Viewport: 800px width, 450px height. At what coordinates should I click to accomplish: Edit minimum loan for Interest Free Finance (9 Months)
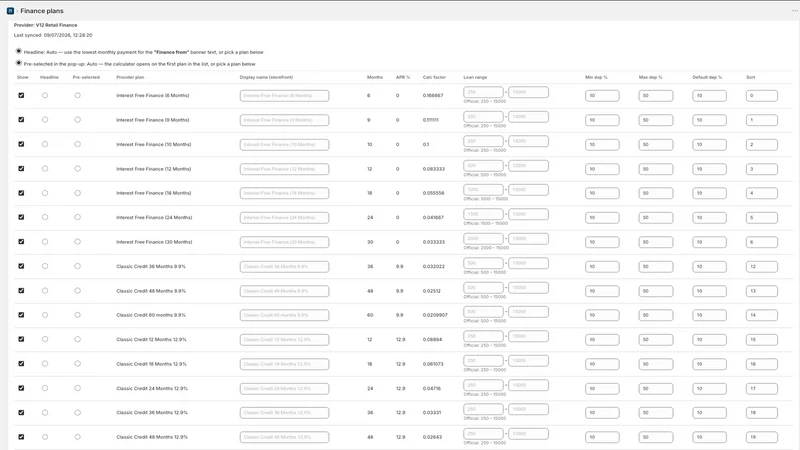[x=483, y=117]
